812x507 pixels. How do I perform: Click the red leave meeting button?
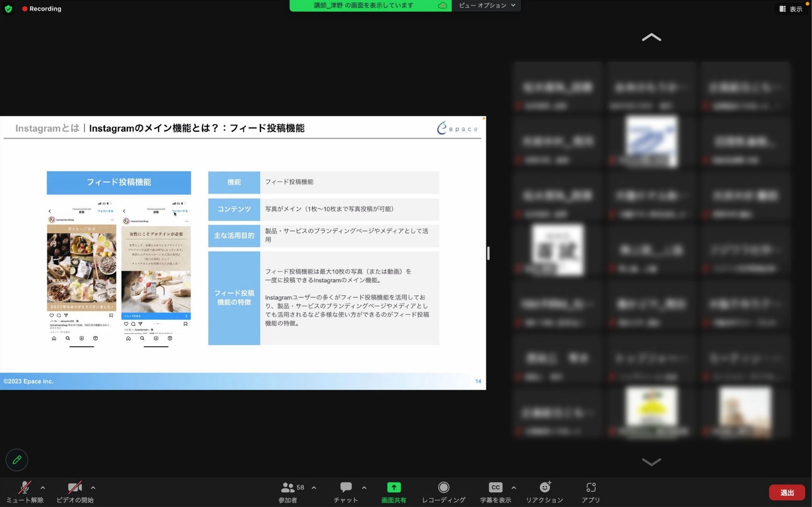point(787,492)
